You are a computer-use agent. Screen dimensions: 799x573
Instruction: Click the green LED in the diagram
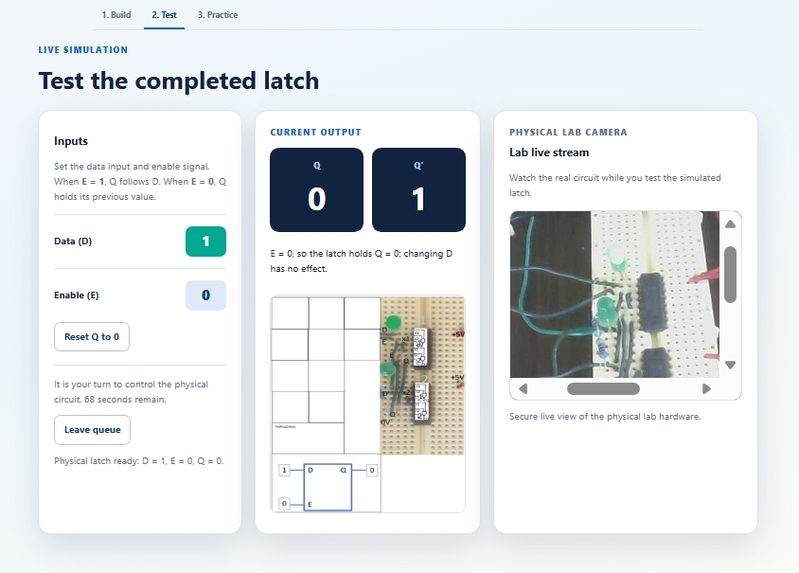click(393, 323)
